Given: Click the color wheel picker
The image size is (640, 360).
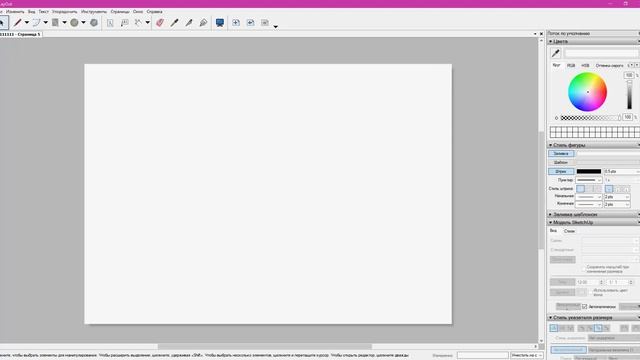Looking at the screenshot, I should [x=587, y=92].
